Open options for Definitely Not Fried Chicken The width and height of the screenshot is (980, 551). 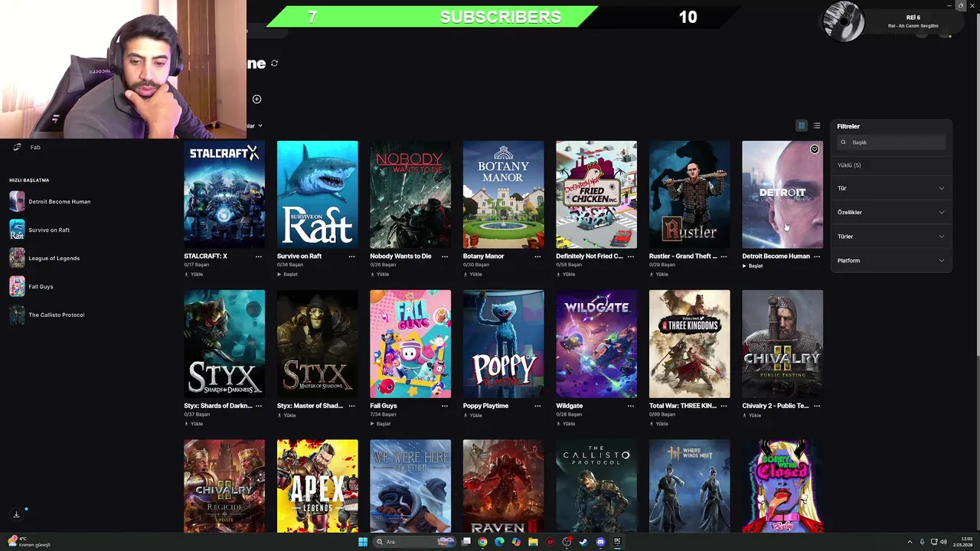(631, 256)
